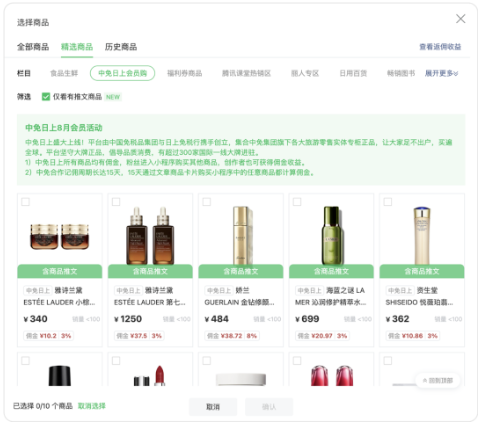The height and width of the screenshot is (427, 482).
Task: Click the ESTÉE LAUDER 第七... product title
Action: 150,302
